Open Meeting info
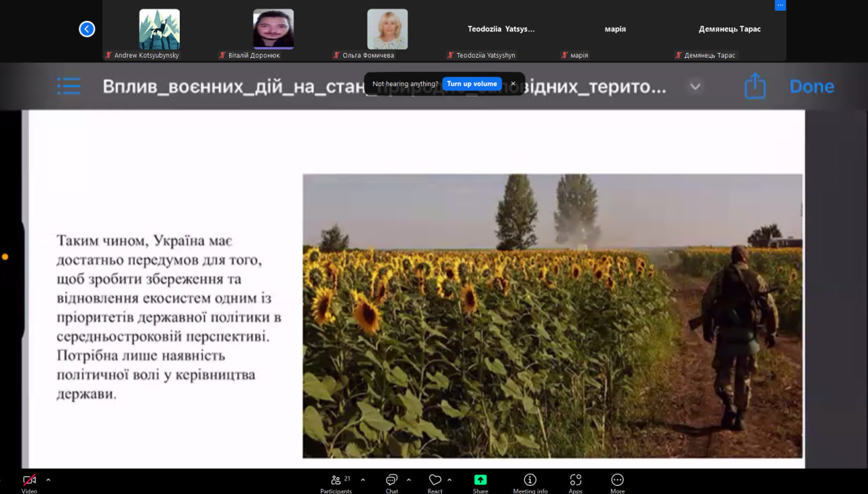The image size is (868, 494). coord(530,481)
